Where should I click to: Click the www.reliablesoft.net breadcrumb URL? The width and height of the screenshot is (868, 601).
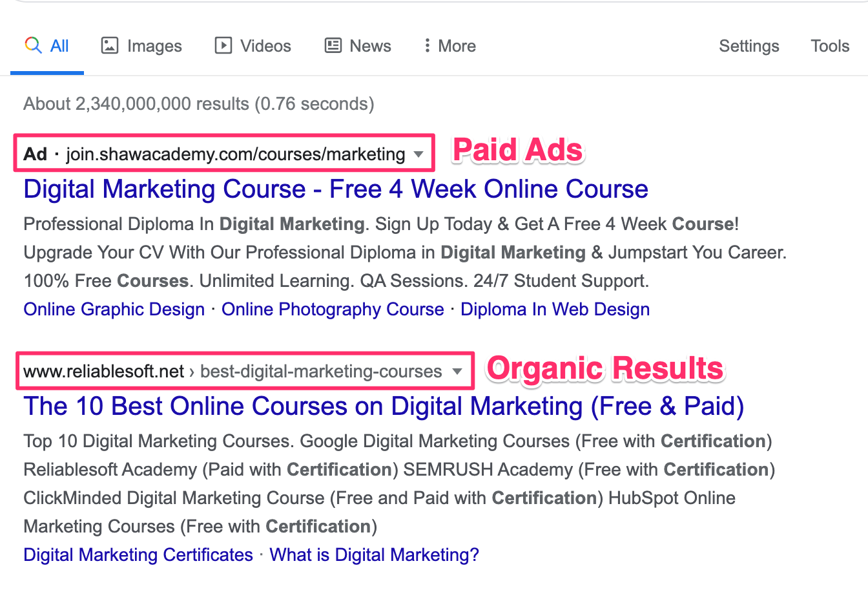tap(104, 372)
